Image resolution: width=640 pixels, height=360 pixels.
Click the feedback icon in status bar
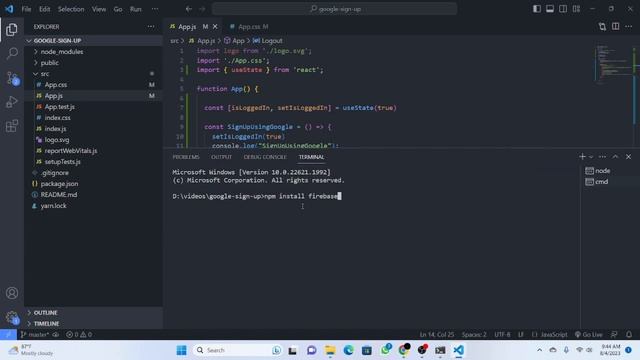[614, 334]
